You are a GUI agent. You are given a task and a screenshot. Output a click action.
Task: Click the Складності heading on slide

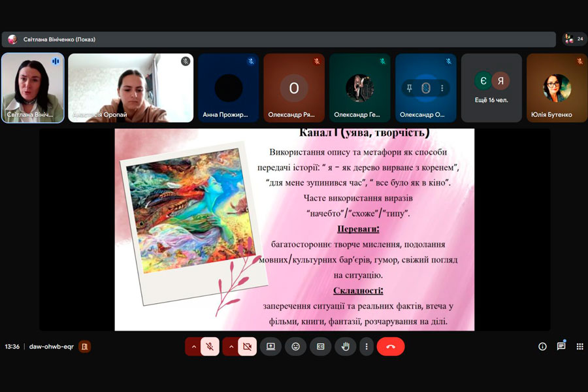pyautogui.click(x=358, y=290)
